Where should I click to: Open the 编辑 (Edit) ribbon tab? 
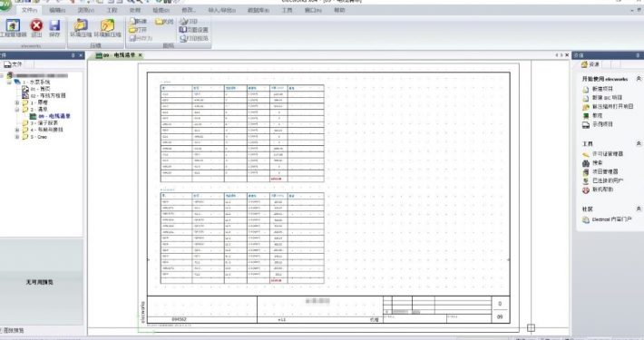coord(57,10)
